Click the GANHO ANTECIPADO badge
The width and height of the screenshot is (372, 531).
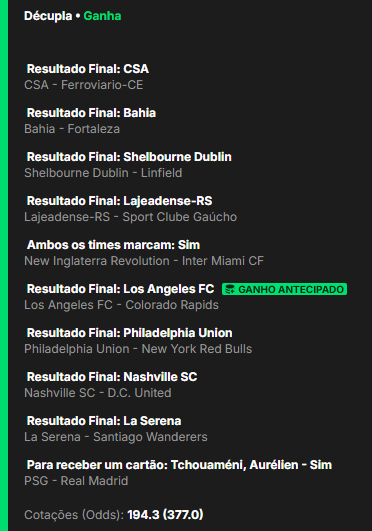(284, 289)
